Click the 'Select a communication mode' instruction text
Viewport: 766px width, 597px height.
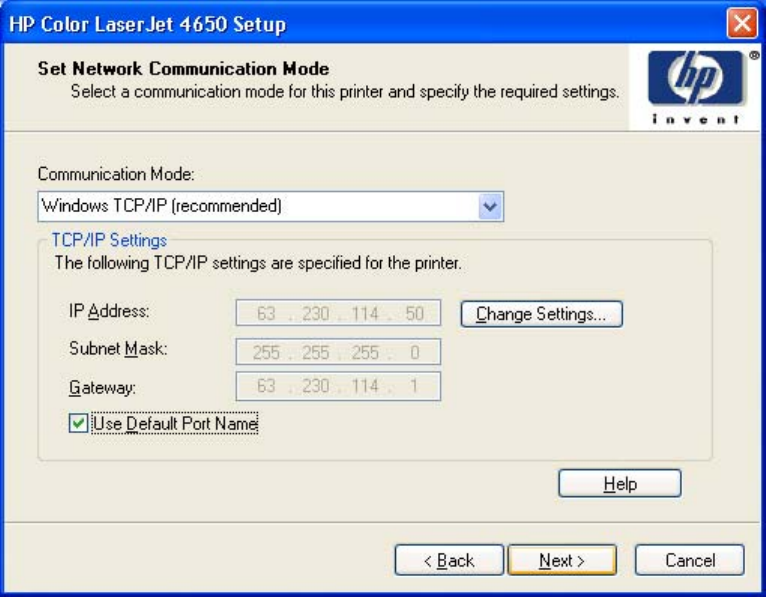(345, 91)
